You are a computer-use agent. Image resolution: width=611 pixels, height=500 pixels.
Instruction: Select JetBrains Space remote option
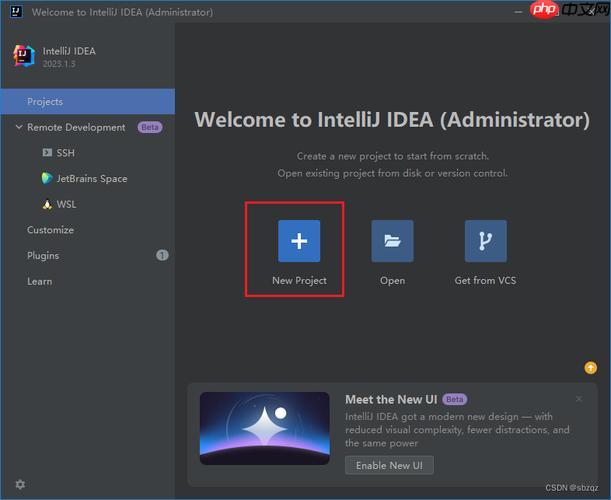pos(92,178)
